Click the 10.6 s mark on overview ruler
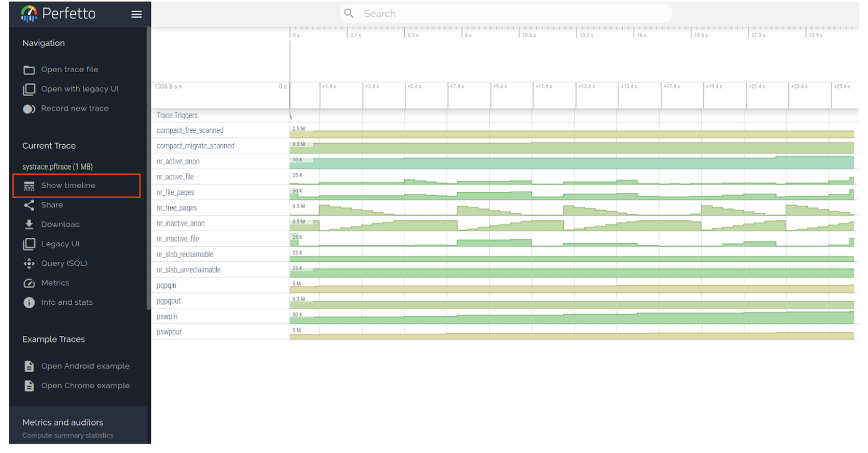Viewport: 868px width, 453px height. coord(528,35)
